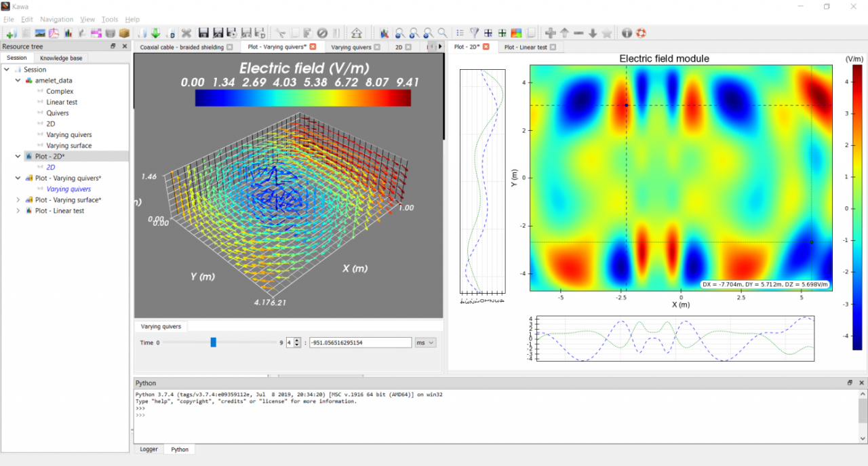Switch to the Logger panel
Viewport: 868px width, 466px height.
click(x=149, y=449)
